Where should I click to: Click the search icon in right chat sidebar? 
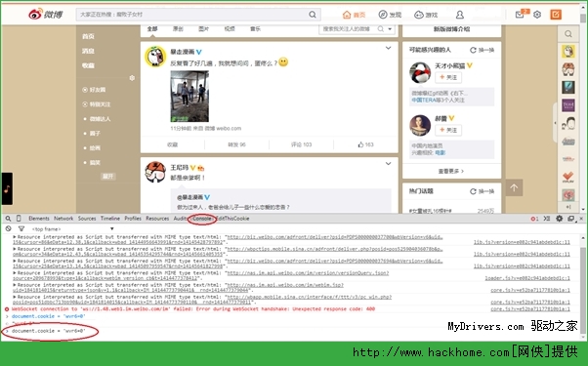[x=568, y=34]
